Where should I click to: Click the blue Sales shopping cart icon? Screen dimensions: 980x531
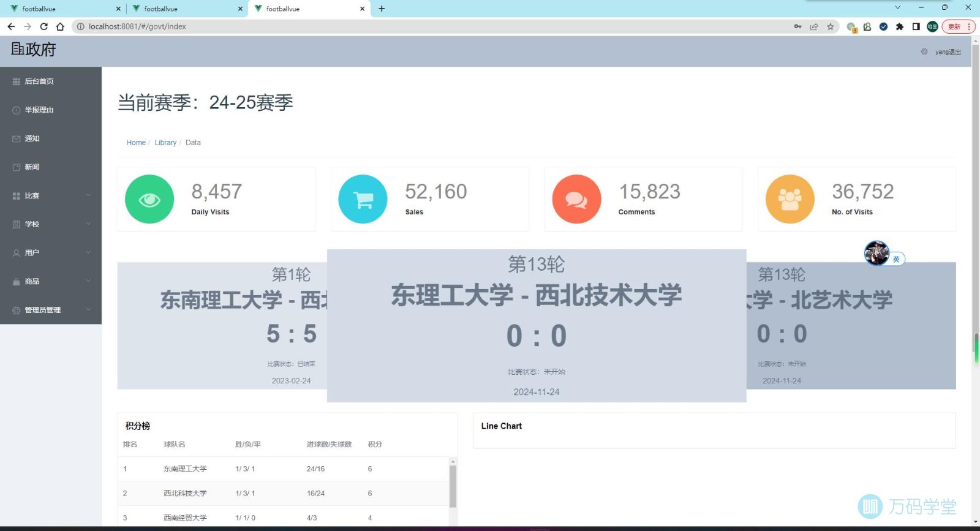coord(363,199)
